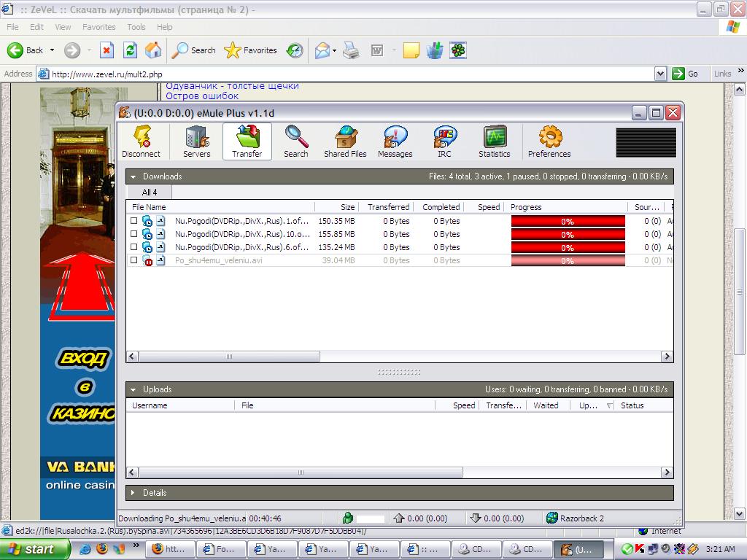The height and width of the screenshot is (560, 747).
Task: Click the ICQ flower icon in browser toolbar
Action: pyautogui.click(x=458, y=50)
